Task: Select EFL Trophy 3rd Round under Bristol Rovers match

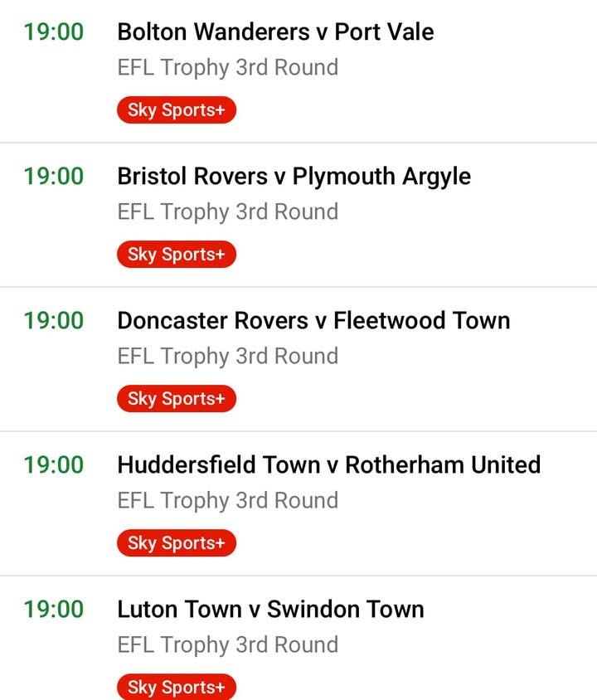Action: 228,211
